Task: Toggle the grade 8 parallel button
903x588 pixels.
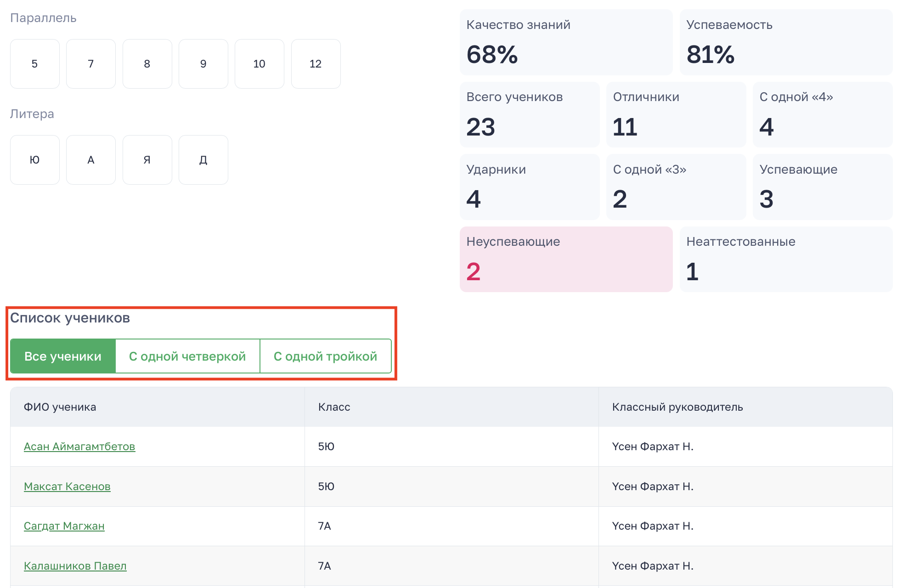Action: coord(147,64)
